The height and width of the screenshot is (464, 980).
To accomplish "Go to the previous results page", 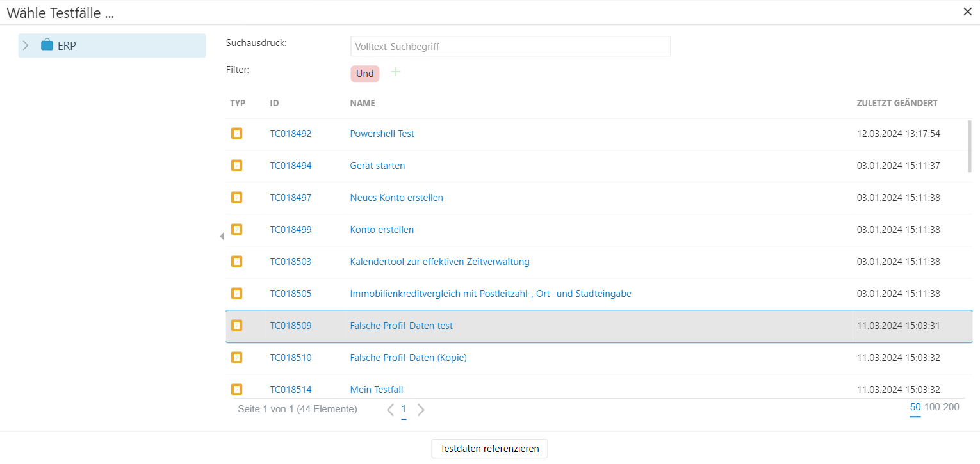I will (390, 410).
